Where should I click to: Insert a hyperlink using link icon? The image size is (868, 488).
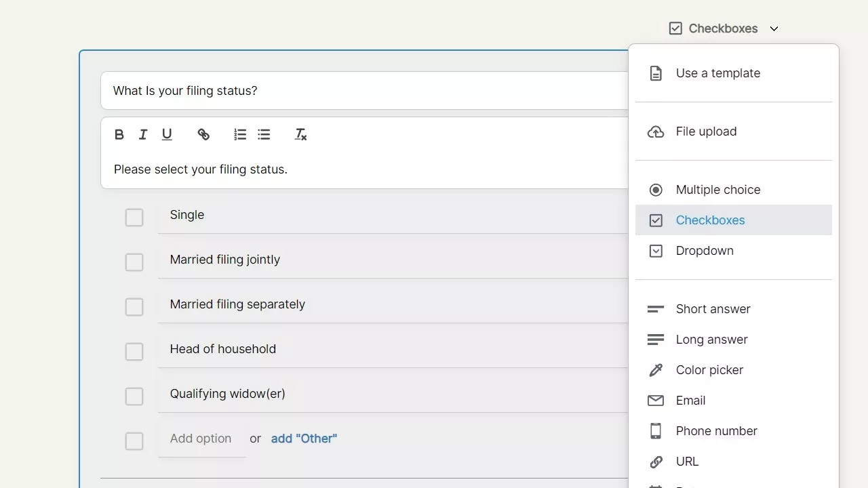point(203,135)
